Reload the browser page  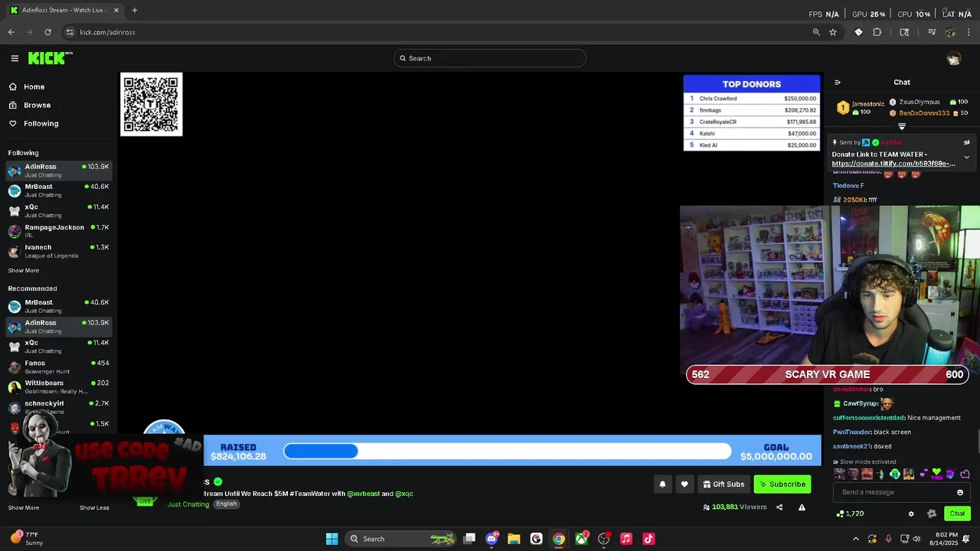[47, 32]
